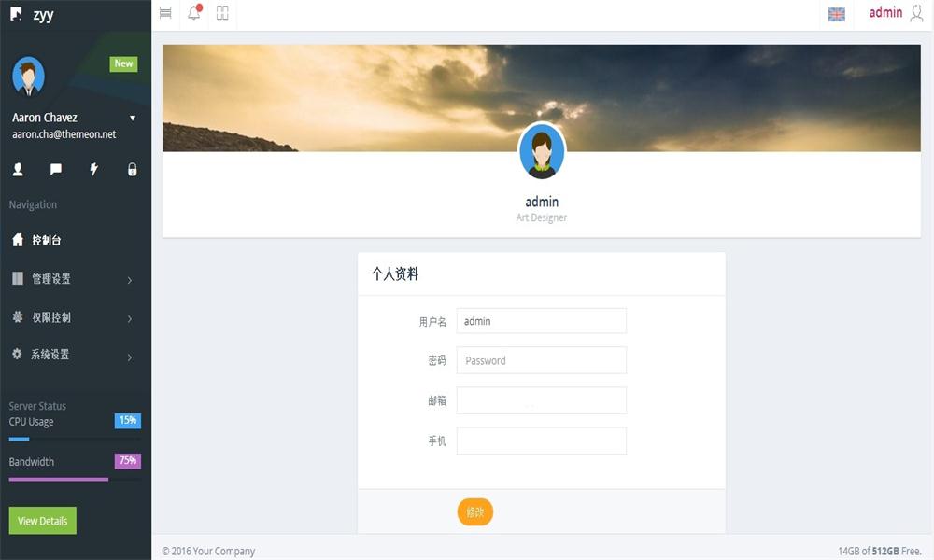This screenshot has width=934, height=560.
Task: Click the admin profile avatar on banner
Action: point(542,151)
